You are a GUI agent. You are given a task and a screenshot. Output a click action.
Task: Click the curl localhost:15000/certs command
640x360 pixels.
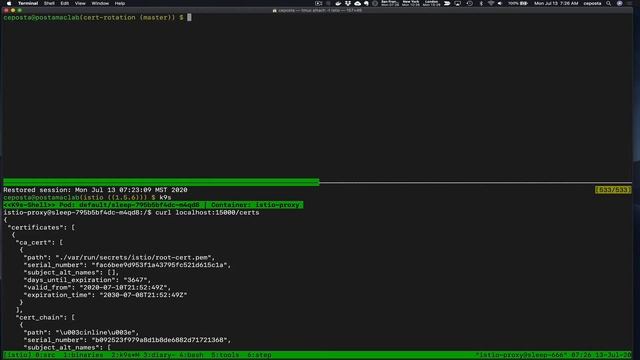click(207, 213)
